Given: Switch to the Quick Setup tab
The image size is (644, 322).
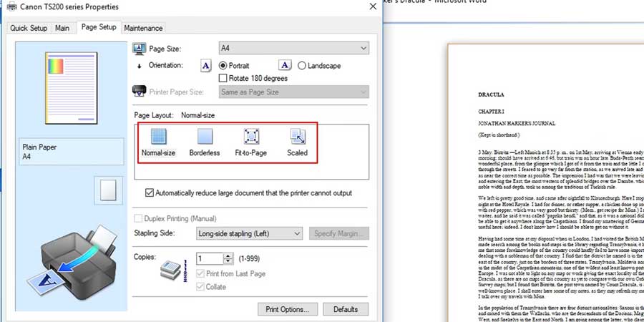Looking at the screenshot, I should 29,28.
